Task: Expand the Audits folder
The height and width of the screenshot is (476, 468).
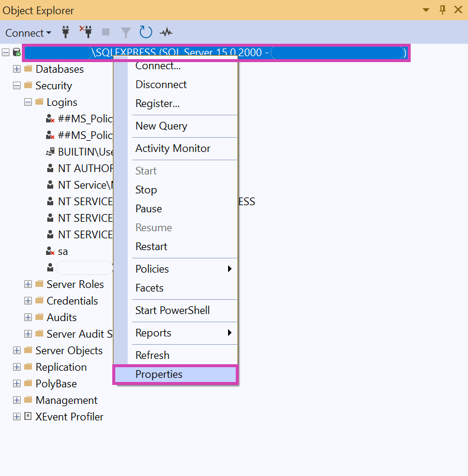Action: click(28, 317)
